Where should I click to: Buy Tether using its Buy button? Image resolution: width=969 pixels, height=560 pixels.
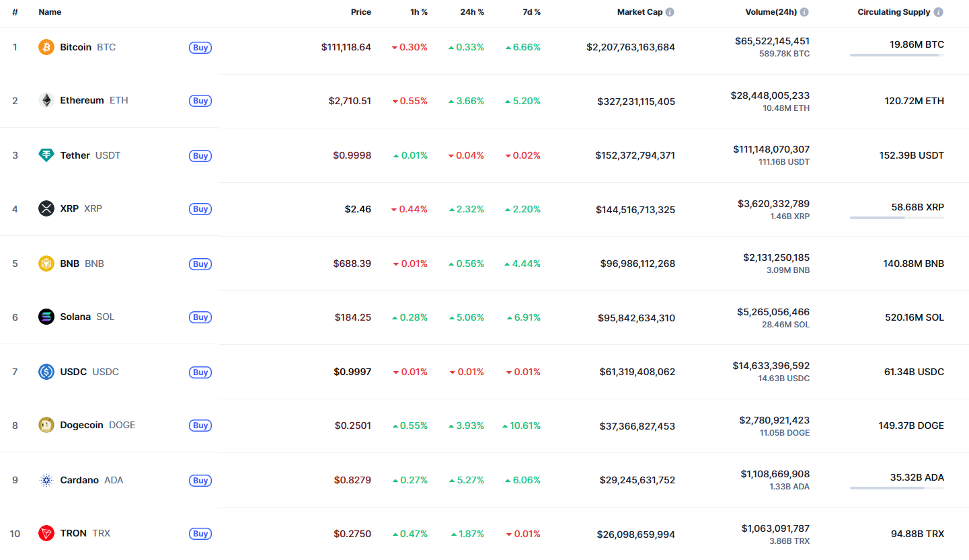pyautogui.click(x=200, y=156)
